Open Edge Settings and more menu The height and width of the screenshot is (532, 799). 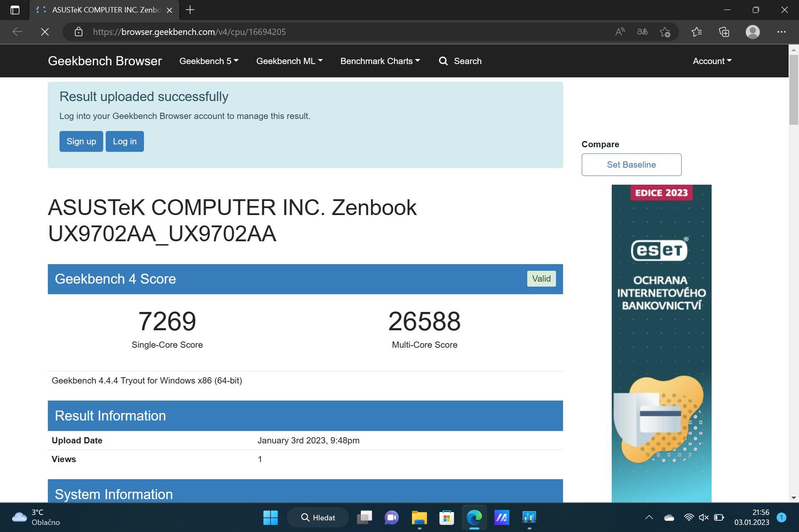pos(782,32)
